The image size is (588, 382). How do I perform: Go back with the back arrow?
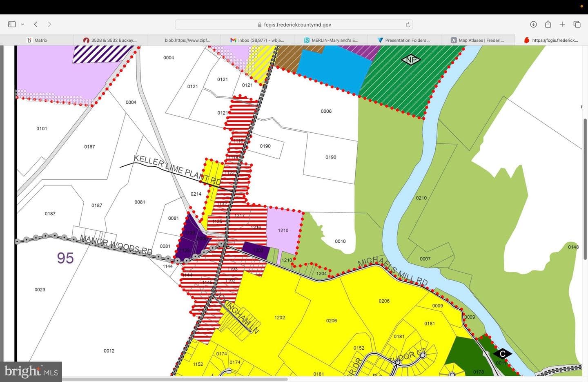tap(36, 25)
